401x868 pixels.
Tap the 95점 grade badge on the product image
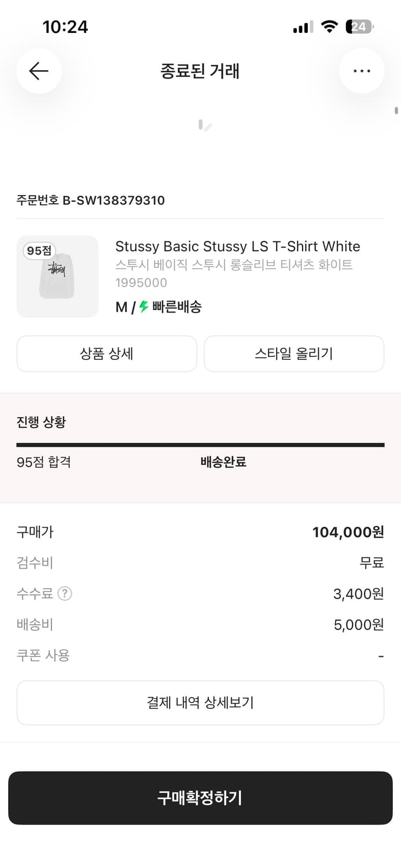38,250
